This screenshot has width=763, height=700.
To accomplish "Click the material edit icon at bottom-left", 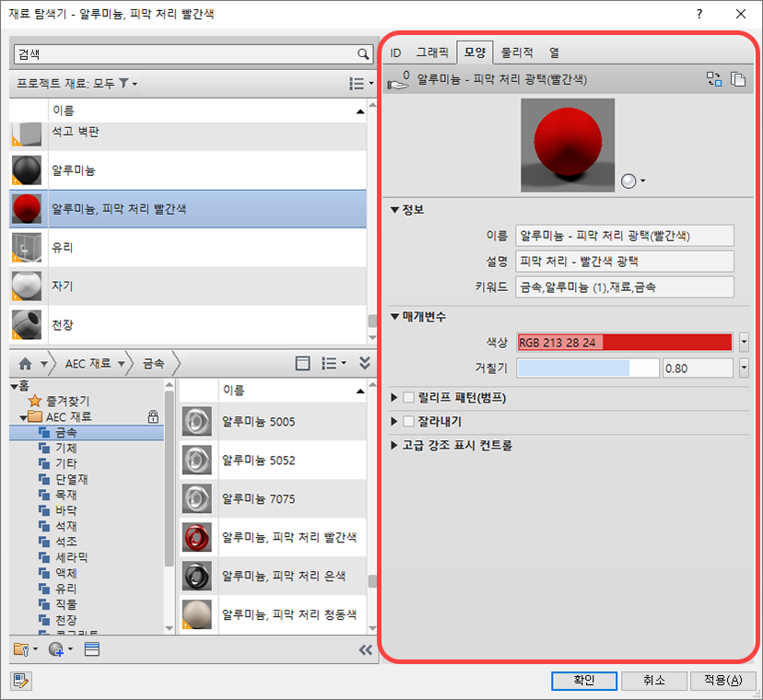I will coord(20,681).
